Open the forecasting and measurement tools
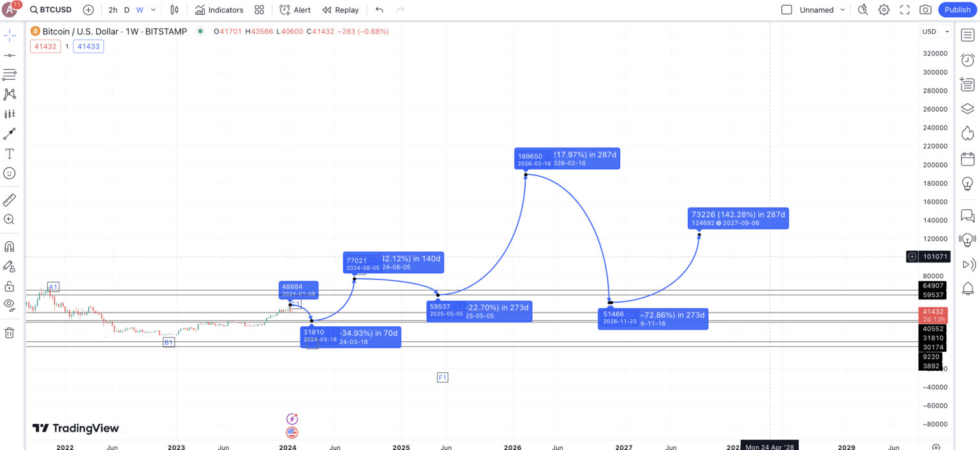This screenshot has height=450, width=980. pos(10,114)
